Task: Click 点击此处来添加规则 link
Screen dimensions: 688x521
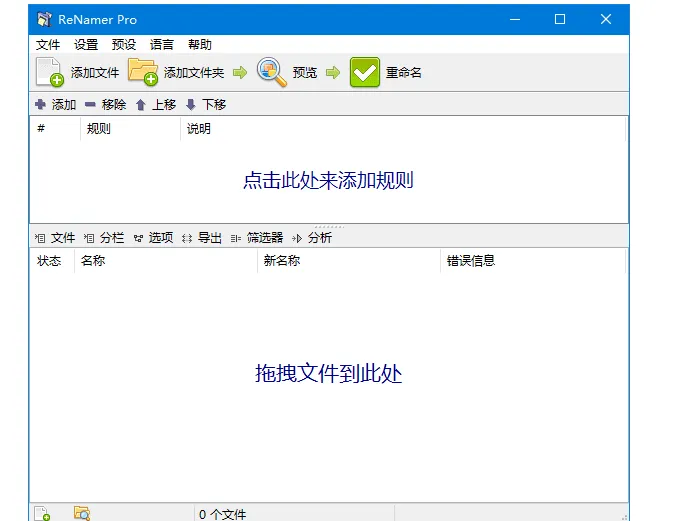Action: [328, 180]
